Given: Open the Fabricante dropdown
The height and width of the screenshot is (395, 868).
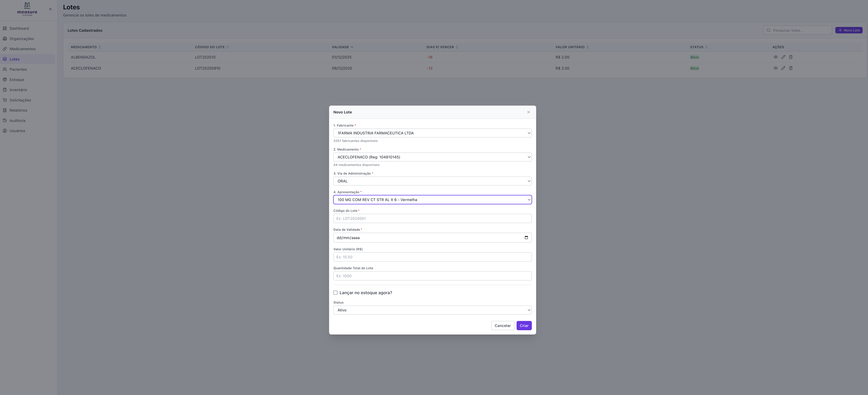Looking at the screenshot, I should pos(432,133).
